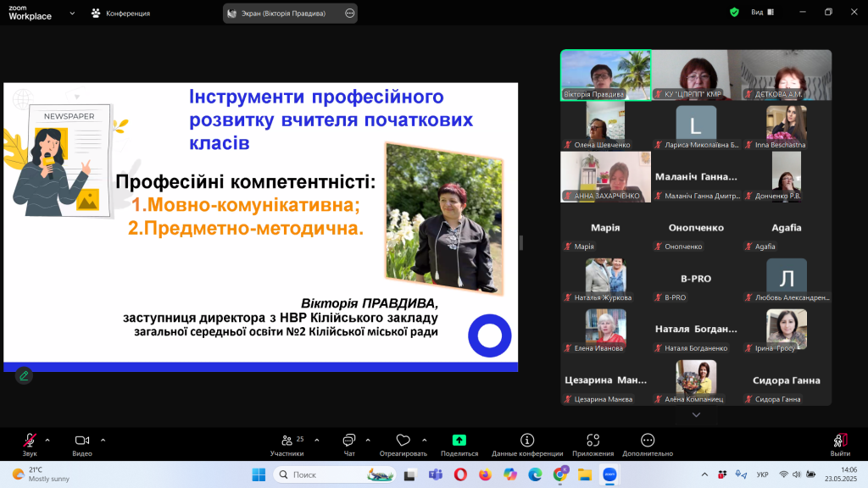
Task: Turn on camera with Видео button
Action: click(82, 441)
